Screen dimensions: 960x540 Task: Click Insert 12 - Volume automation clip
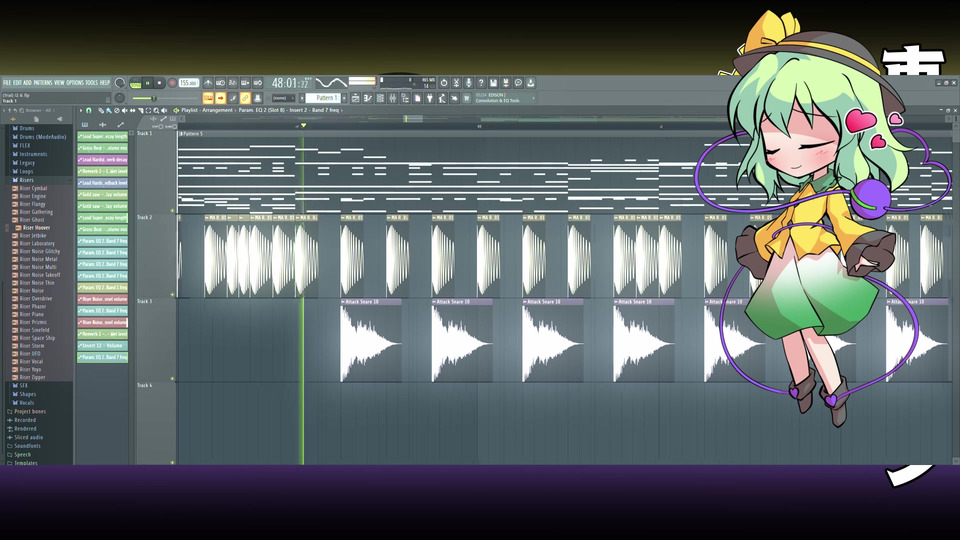pyautogui.click(x=102, y=345)
